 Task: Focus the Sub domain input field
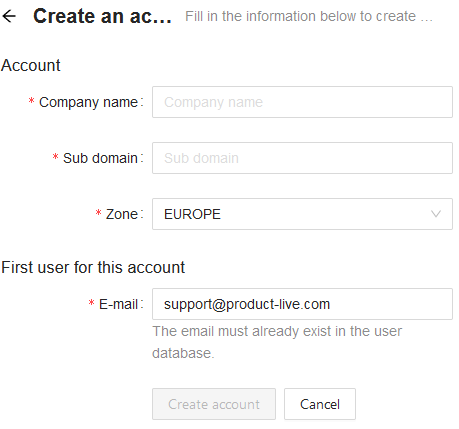[302, 158]
